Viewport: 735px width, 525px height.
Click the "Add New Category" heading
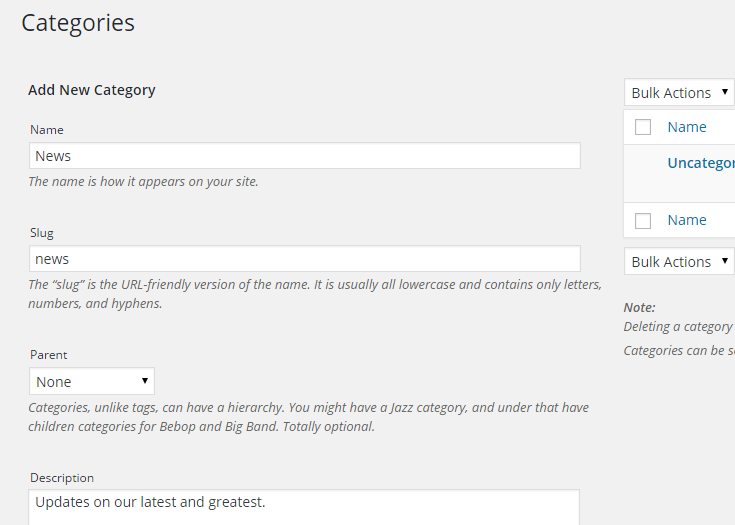click(92, 90)
